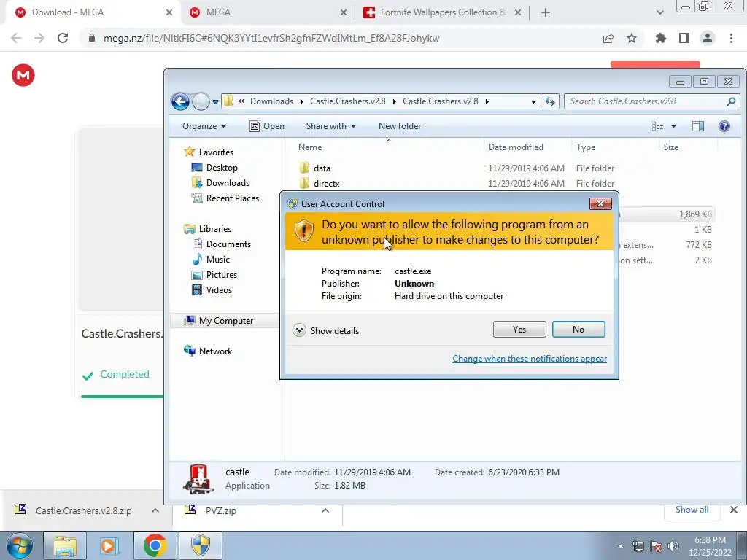The width and height of the screenshot is (747, 560).
Task: Go back in the Chrome browser
Action: (x=16, y=38)
